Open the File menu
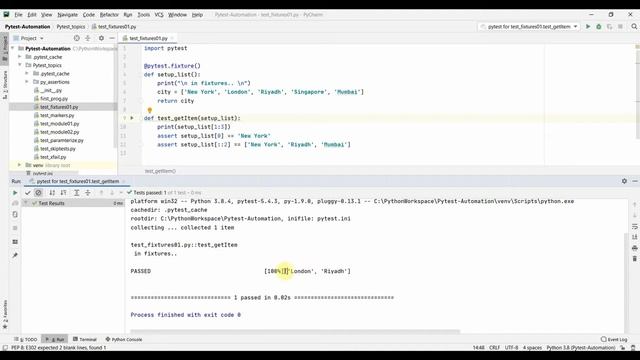The image size is (640, 360). pyautogui.click(x=18, y=15)
